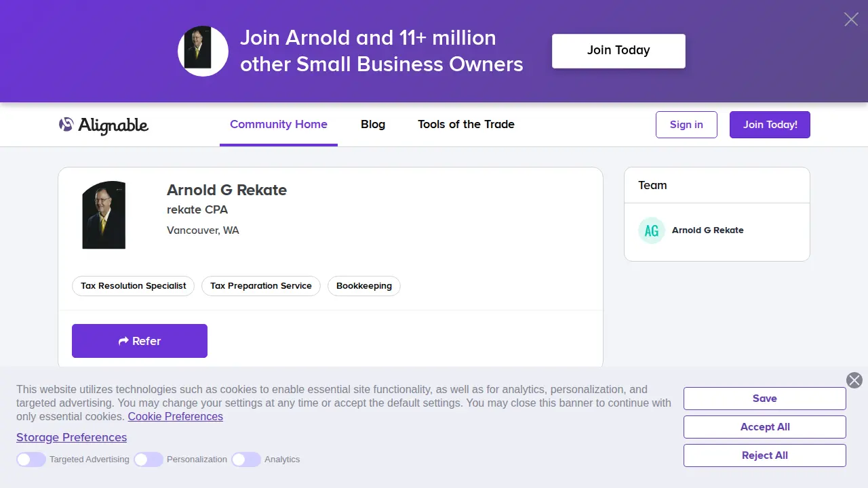Click the Alignable logo icon

(x=66, y=125)
